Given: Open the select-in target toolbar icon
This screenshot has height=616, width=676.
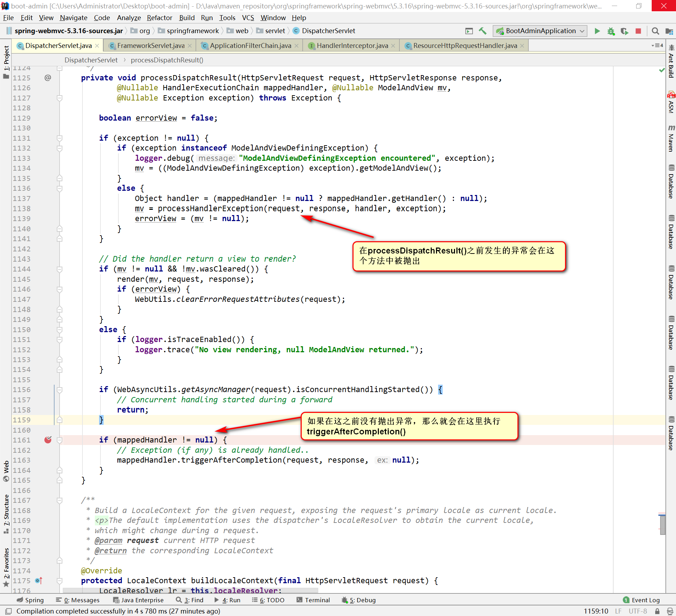Looking at the screenshot, I should coord(469,31).
